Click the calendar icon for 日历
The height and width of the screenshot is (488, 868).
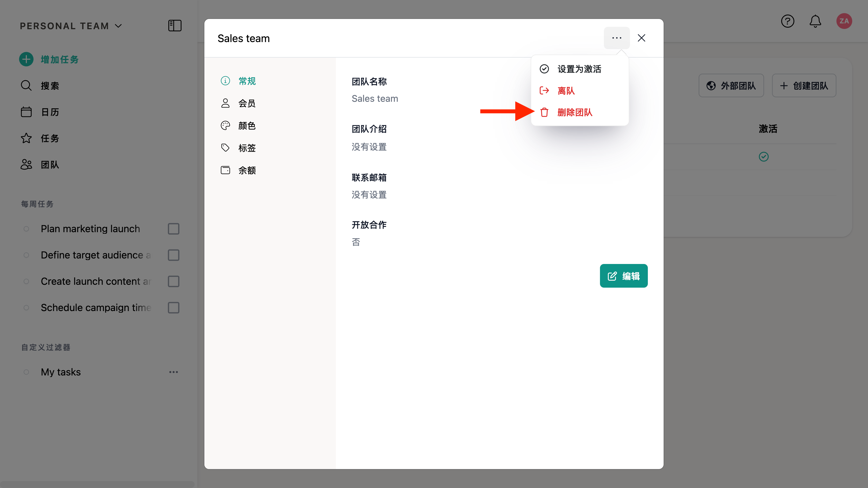[26, 112]
